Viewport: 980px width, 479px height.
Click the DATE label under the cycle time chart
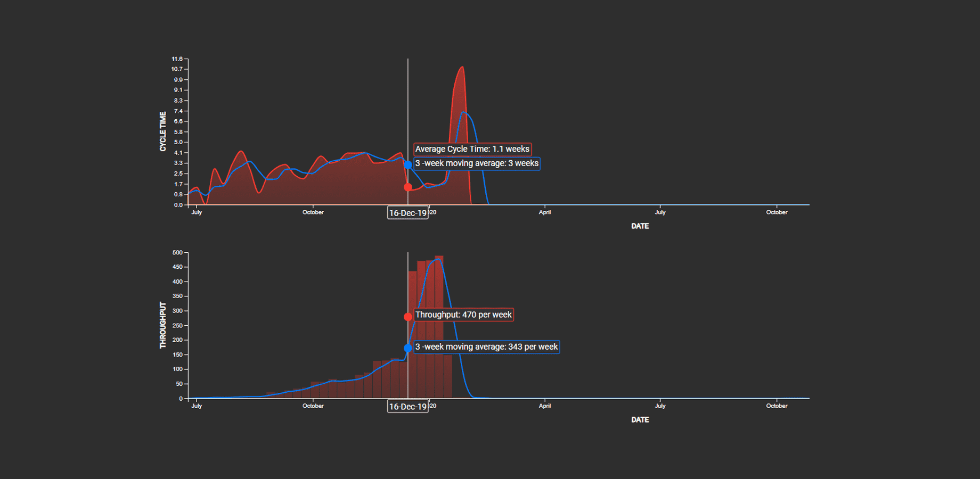[640, 226]
